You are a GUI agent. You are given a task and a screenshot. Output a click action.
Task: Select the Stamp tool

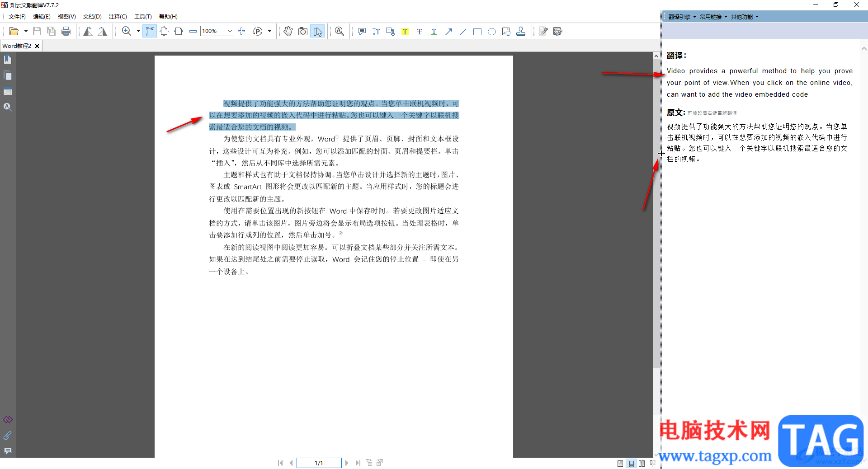[x=521, y=31]
